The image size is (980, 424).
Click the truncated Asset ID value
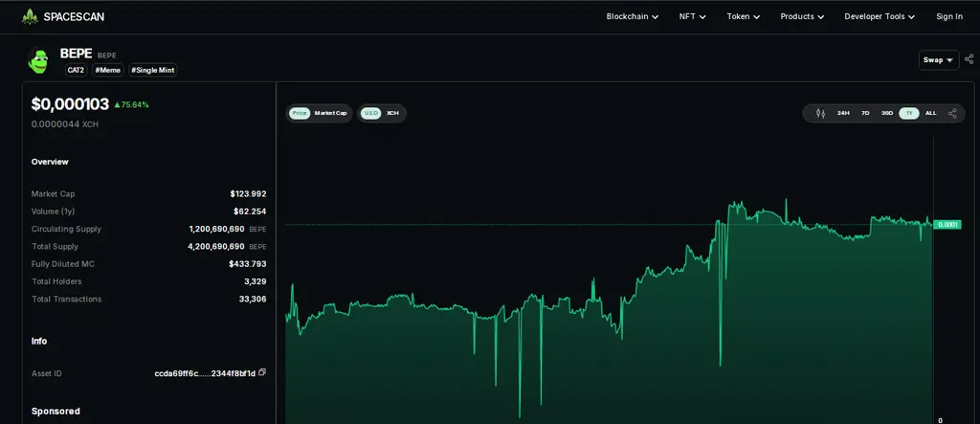[205, 373]
